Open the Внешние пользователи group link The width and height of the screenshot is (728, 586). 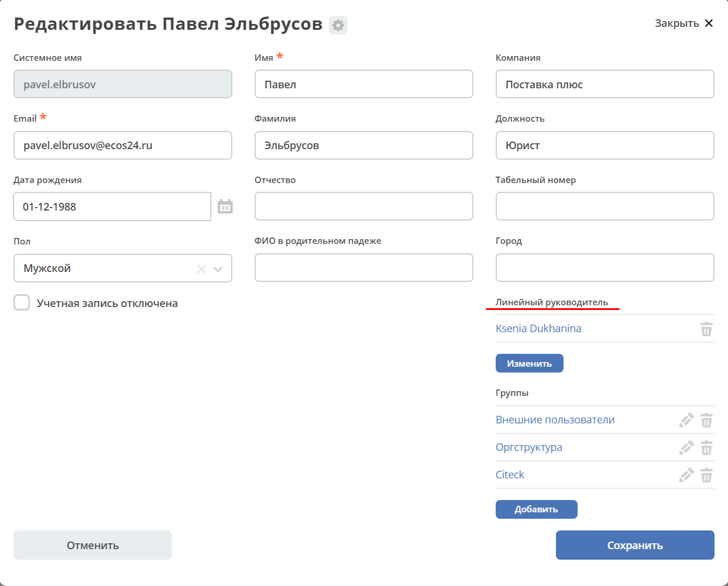555,420
